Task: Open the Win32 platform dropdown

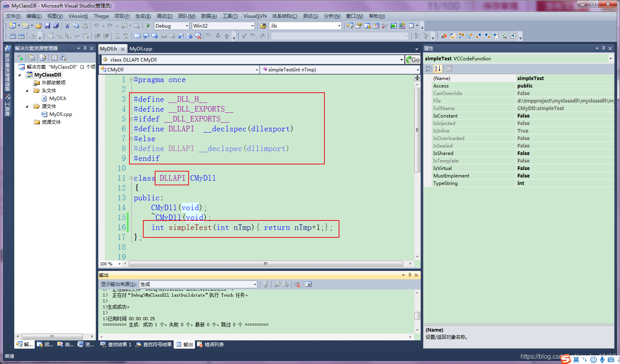Action: [x=253, y=26]
